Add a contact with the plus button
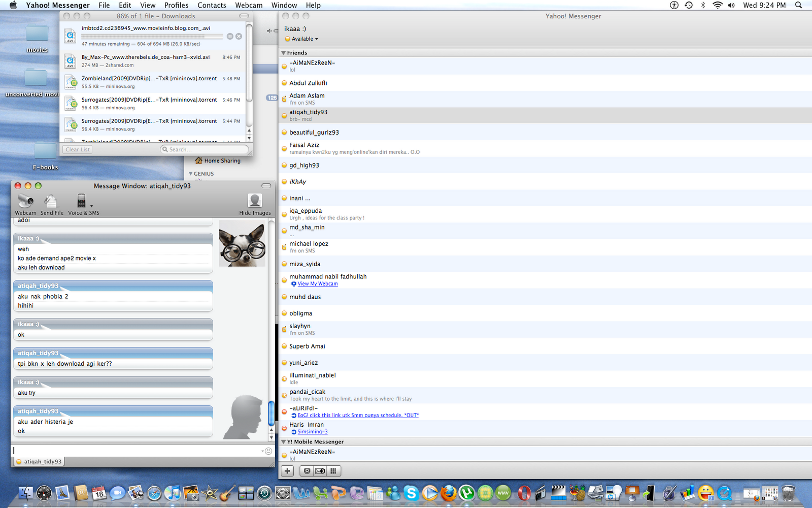 click(287, 471)
